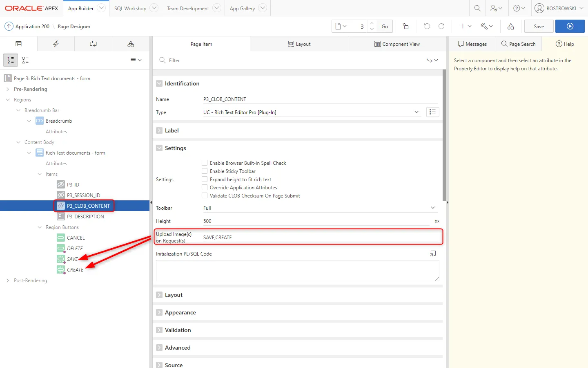
Task: Click the Page Lock icon
Action: pos(405,26)
